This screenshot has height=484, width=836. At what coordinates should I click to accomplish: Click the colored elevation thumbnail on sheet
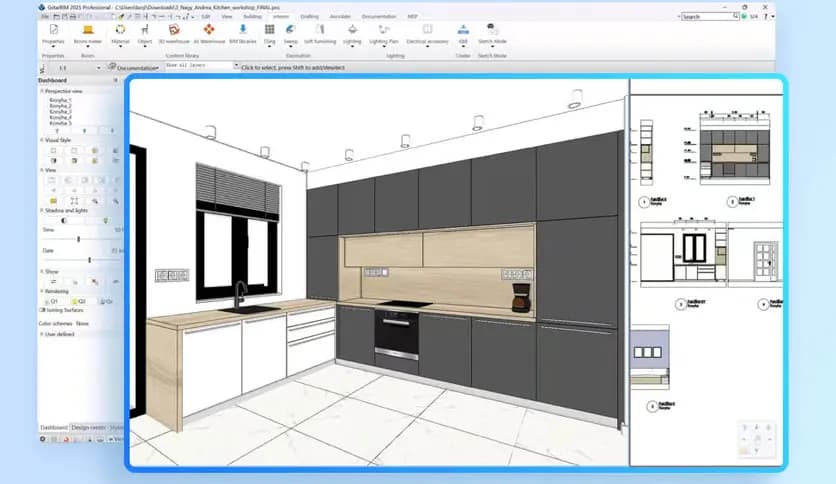pyautogui.click(x=650, y=357)
